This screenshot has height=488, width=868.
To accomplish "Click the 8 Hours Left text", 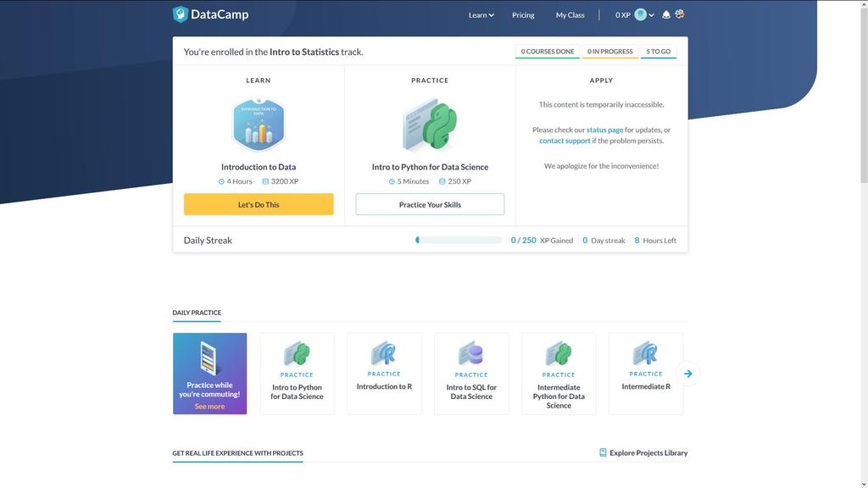I will click(655, 240).
